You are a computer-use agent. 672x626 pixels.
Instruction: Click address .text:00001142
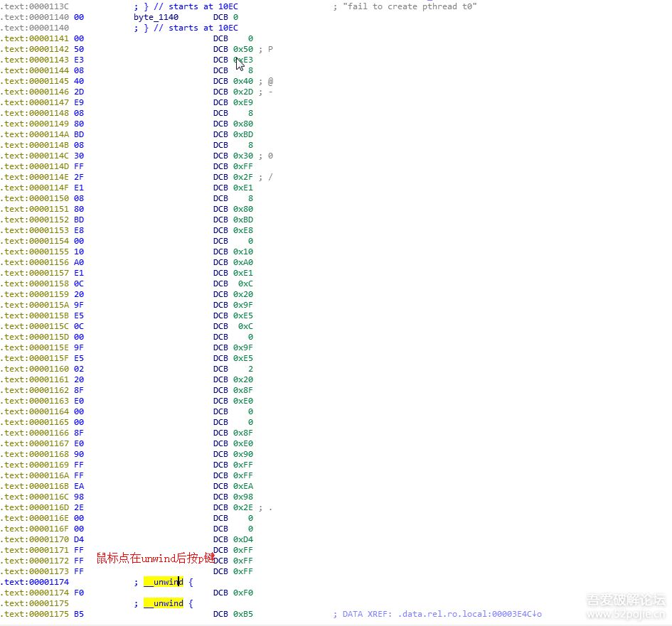pyautogui.click(x=34, y=49)
